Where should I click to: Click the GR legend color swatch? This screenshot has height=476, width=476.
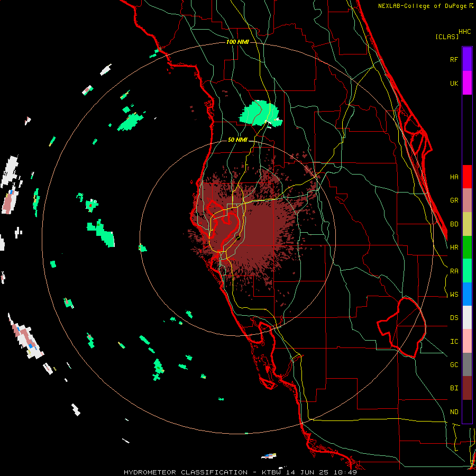pyautogui.click(x=467, y=200)
